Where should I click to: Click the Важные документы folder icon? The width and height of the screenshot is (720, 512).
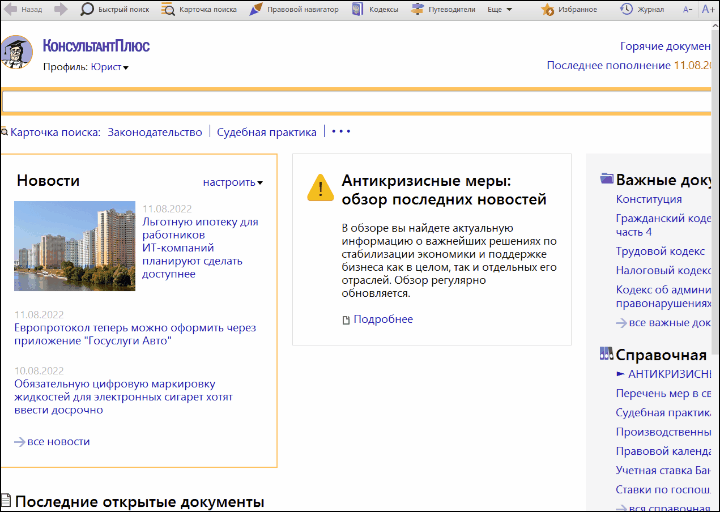click(607, 179)
